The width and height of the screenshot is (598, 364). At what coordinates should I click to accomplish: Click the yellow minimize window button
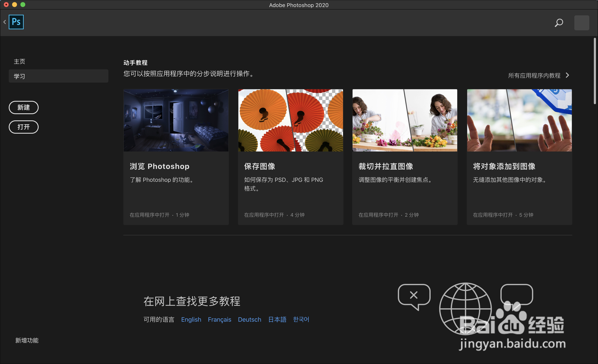pyautogui.click(x=15, y=5)
